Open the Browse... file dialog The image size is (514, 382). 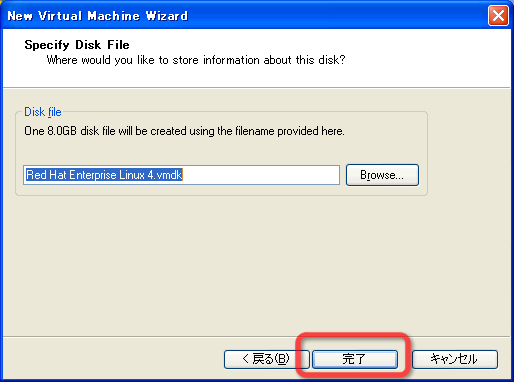click(x=382, y=175)
